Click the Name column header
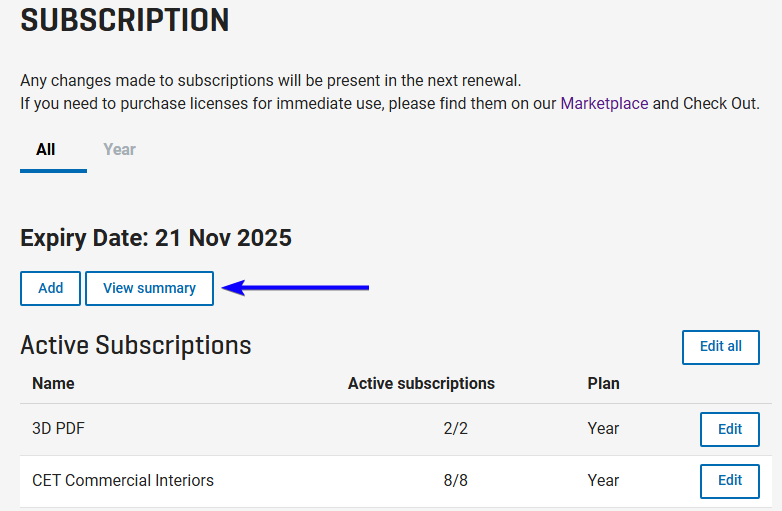 click(x=53, y=383)
